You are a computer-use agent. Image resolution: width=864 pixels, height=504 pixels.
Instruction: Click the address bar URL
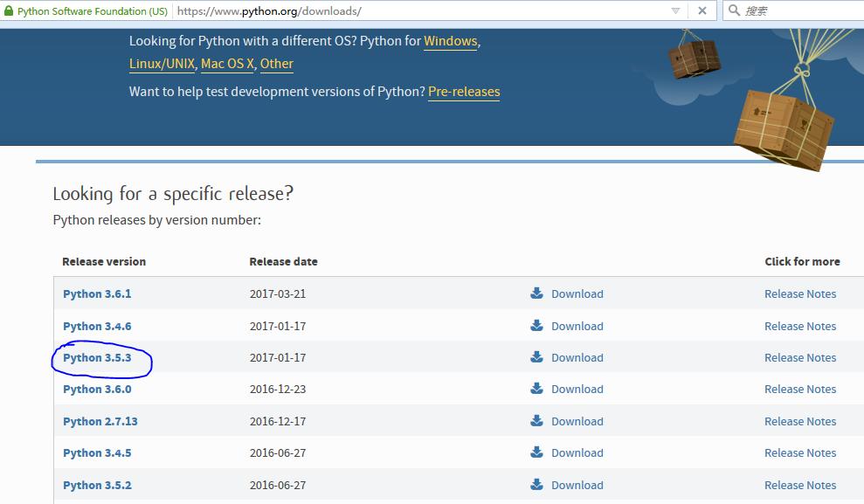pyautogui.click(x=269, y=11)
